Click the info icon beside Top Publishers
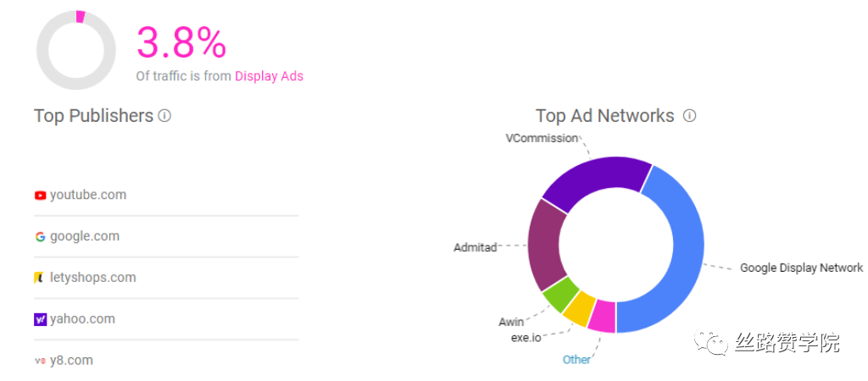This screenshot has width=868, height=381. [164, 116]
